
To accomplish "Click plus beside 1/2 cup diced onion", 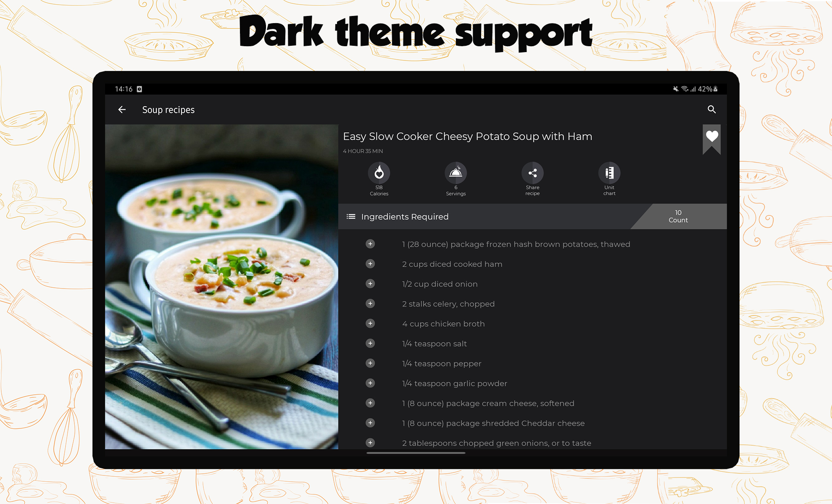I will pos(370,283).
